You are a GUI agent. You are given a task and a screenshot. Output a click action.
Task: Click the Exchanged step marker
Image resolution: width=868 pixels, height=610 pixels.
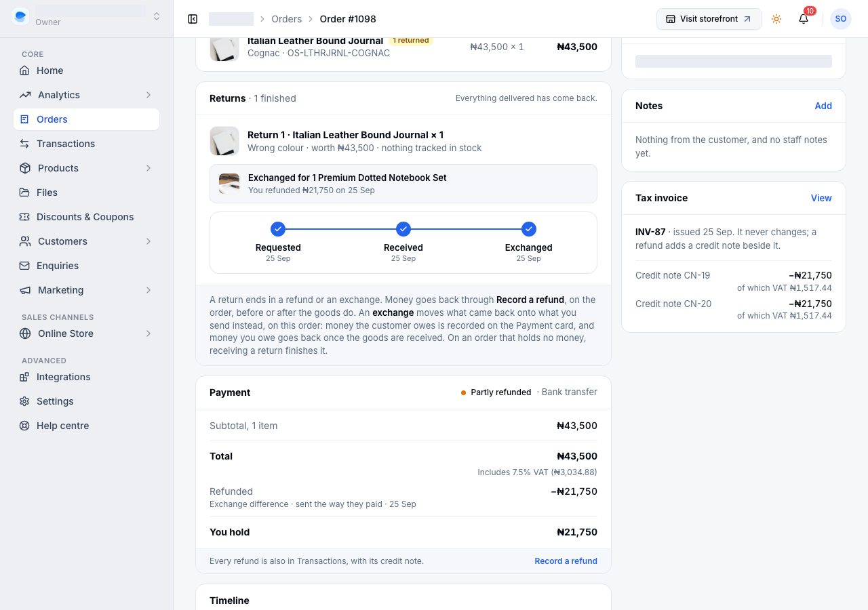(x=529, y=229)
